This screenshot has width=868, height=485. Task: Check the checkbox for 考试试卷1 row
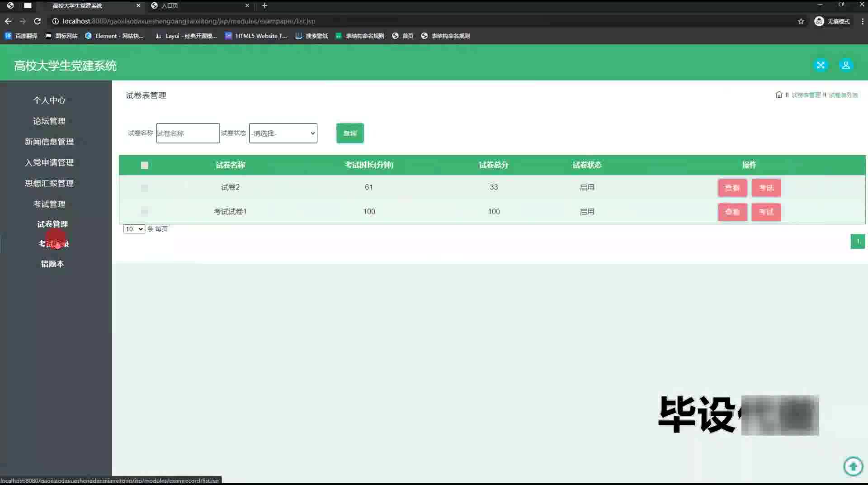point(145,211)
